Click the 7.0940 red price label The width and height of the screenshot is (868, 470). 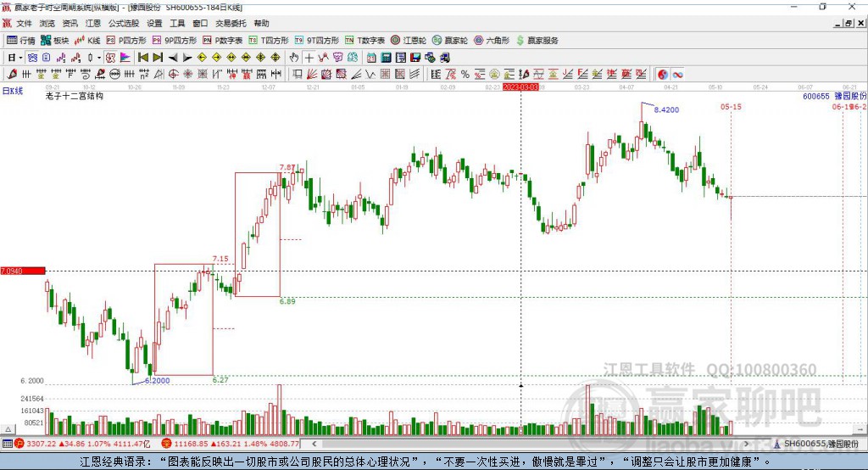point(23,271)
